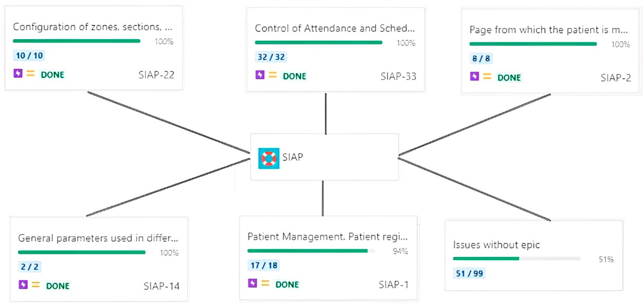644x308 pixels.
Task: Click the purple epic icon on SIAP-1
Action: click(x=252, y=283)
